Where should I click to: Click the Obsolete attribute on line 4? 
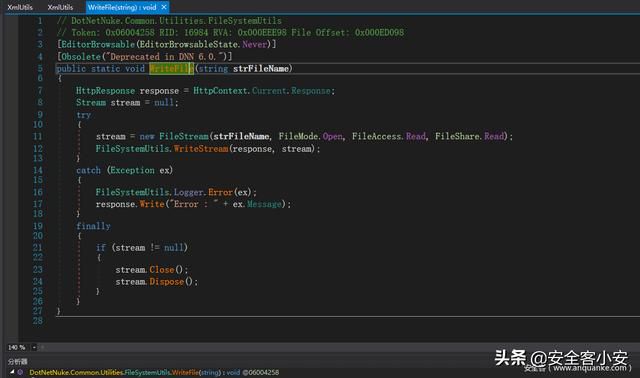point(80,56)
